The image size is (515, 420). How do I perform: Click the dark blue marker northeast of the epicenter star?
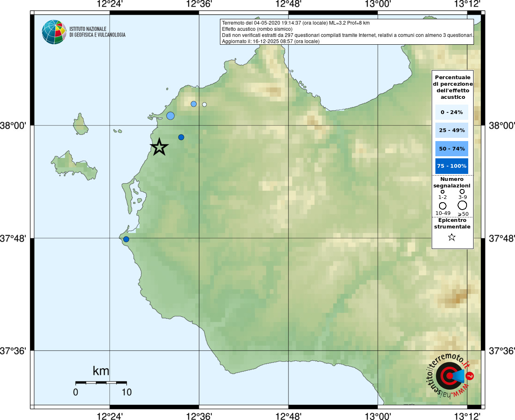[x=181, y=137]
